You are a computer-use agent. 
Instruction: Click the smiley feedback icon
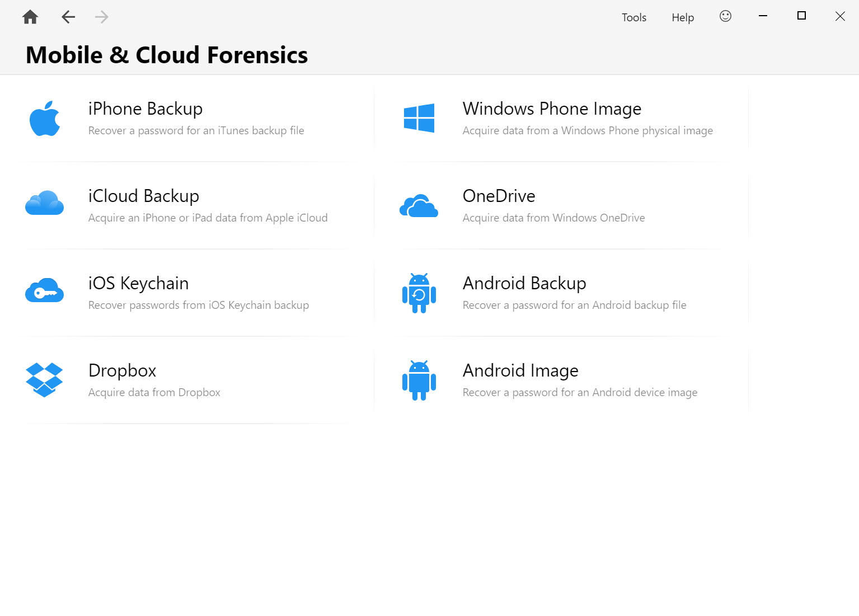(725, 16)
